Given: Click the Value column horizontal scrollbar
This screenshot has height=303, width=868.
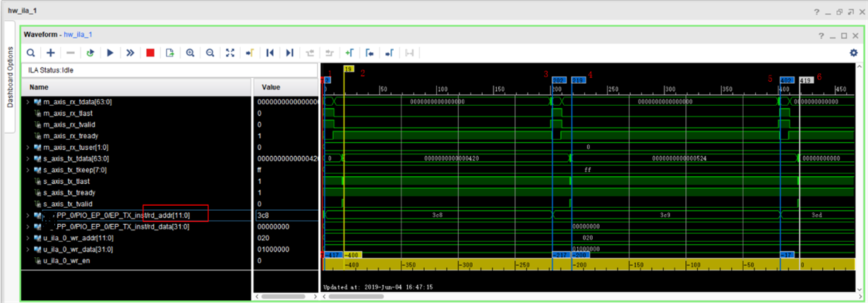Looking at the screenshot, I should [282, 296].
